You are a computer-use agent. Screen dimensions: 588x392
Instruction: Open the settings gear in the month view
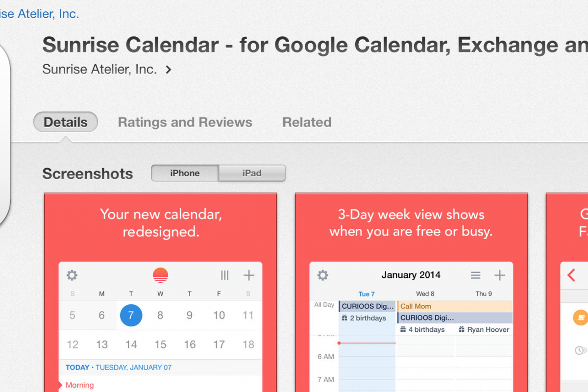coord(72,275)
